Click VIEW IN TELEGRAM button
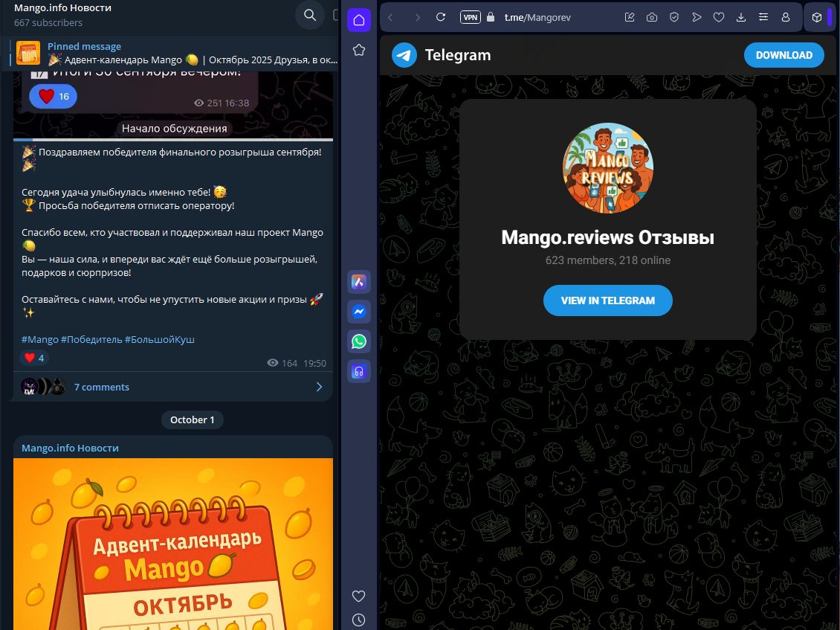The width and height of the screenshot is (840, 630). tap(607, 300)
